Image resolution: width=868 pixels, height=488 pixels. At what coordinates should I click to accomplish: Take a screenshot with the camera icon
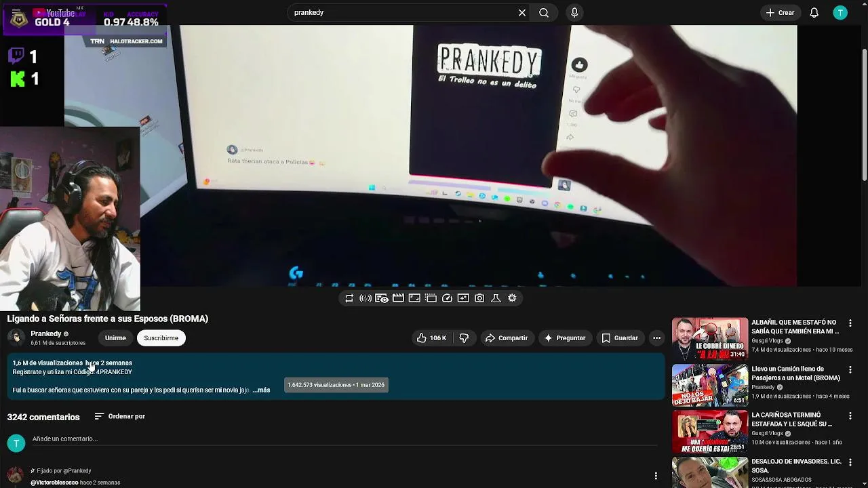click(479, 298)
